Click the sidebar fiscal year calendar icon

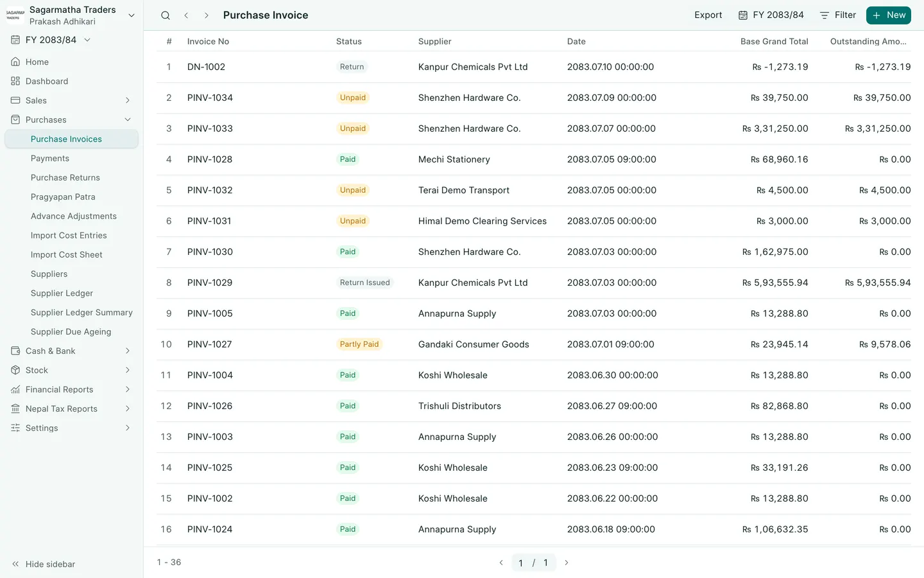coord(15,40)
